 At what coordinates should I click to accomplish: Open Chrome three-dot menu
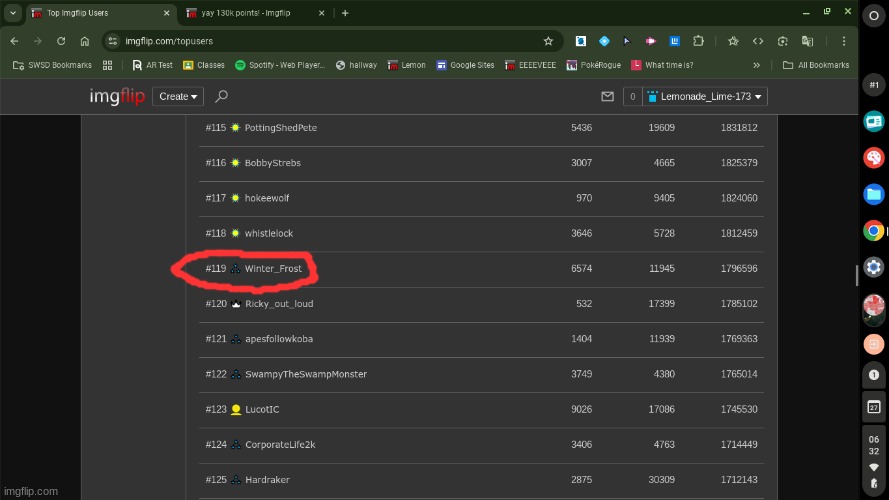click(844, 41)
